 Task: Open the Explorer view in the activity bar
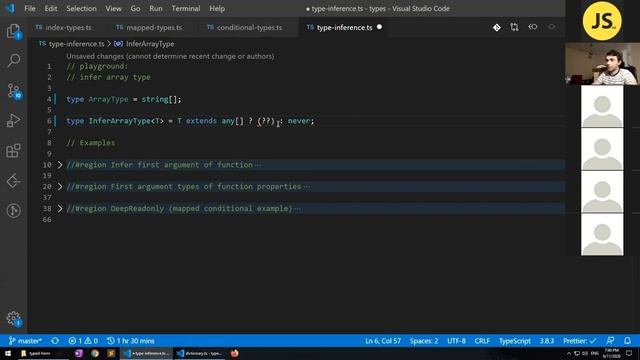tap(13, 31)
